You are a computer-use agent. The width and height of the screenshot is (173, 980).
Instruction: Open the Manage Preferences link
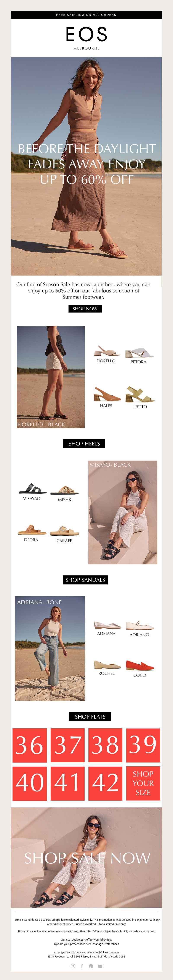(x=106, y=944)
